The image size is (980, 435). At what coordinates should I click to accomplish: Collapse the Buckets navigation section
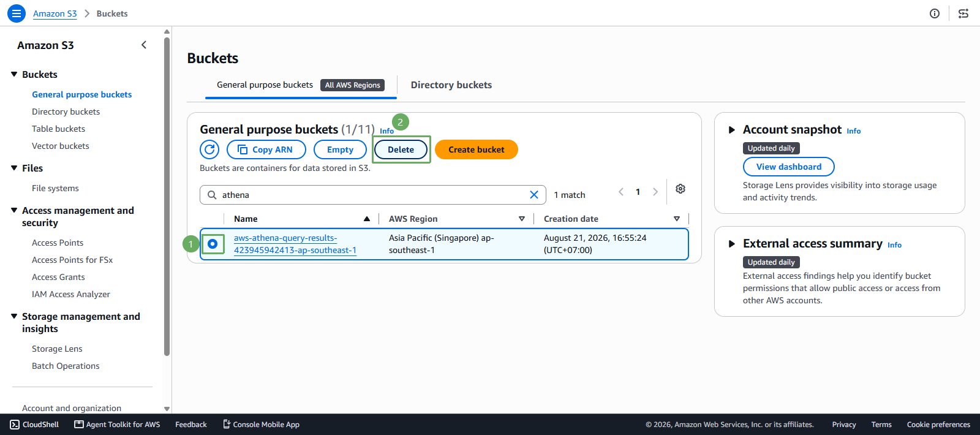click(x=14, y=74)
